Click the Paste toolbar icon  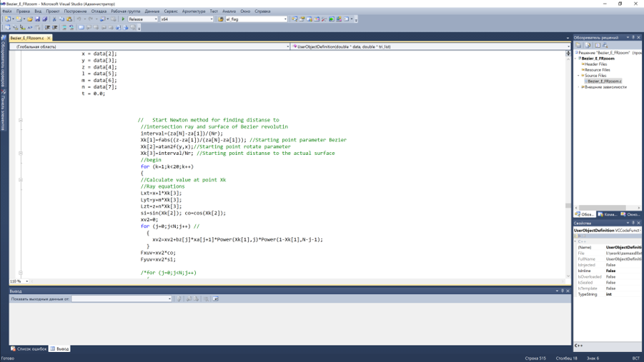(69, 19)
